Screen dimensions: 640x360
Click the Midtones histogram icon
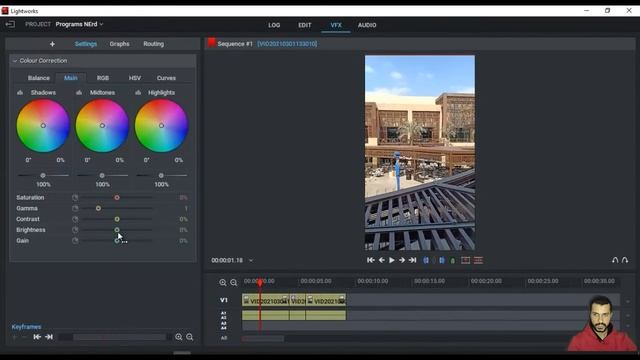click(79, 93)
